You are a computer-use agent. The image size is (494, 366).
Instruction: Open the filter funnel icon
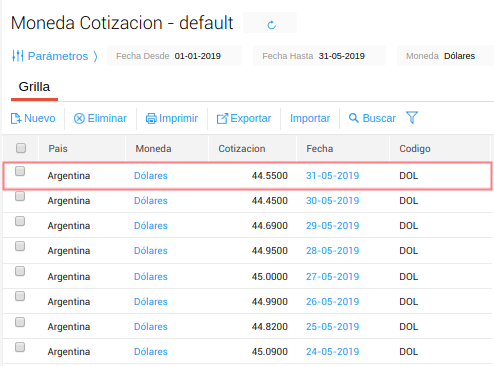[x=412, y=117]
